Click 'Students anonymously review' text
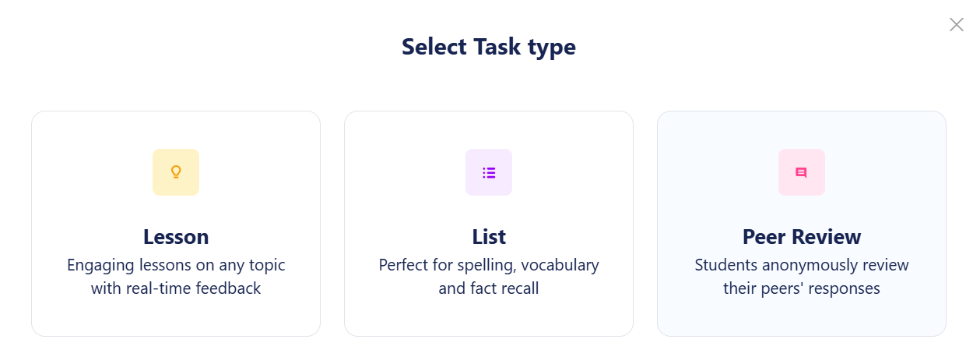The image size is (980, 364). (802, 265)
